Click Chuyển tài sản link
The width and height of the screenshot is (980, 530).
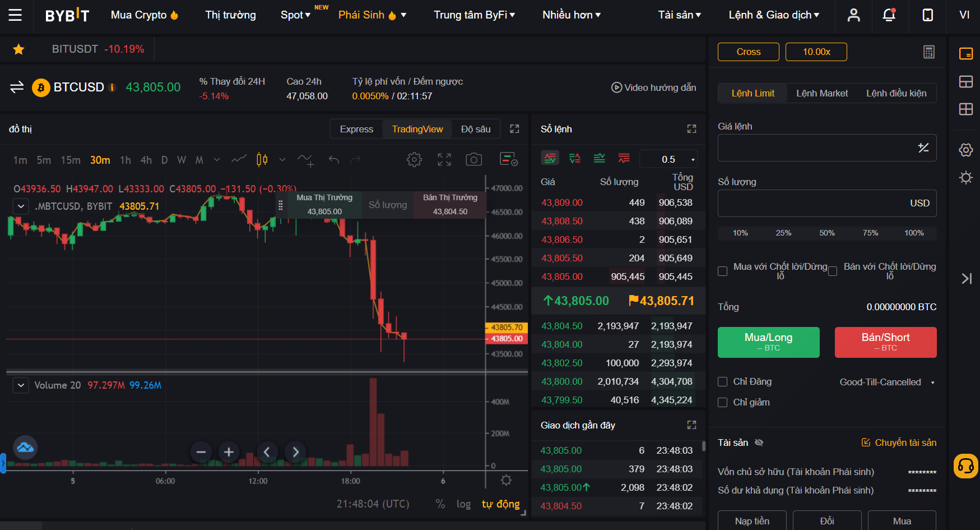click(x=899, y=443)
